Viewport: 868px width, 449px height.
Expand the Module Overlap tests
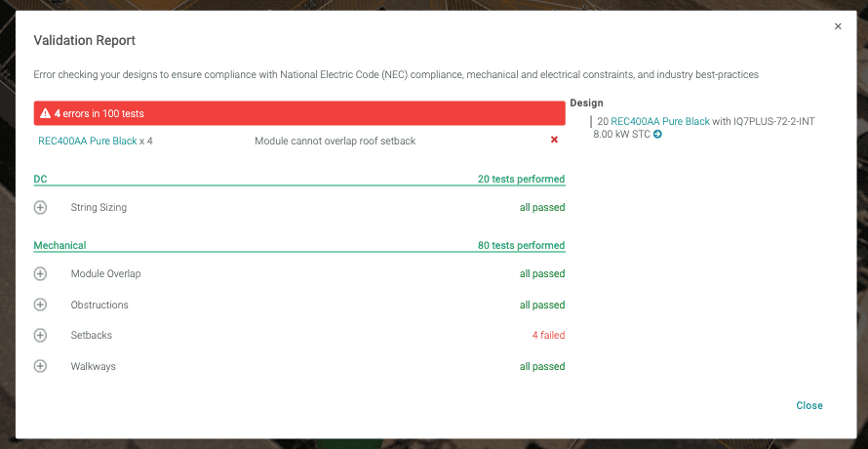coord(40,274)
